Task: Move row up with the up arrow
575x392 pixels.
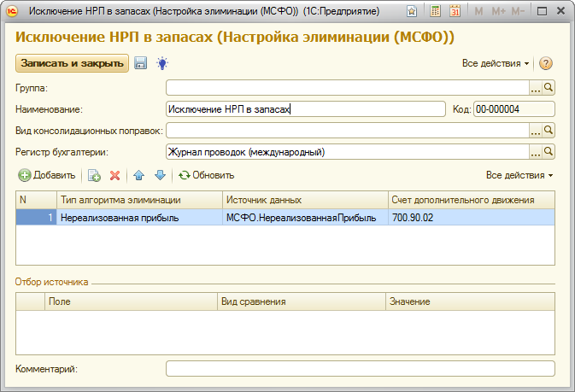Action: point(138,175)
